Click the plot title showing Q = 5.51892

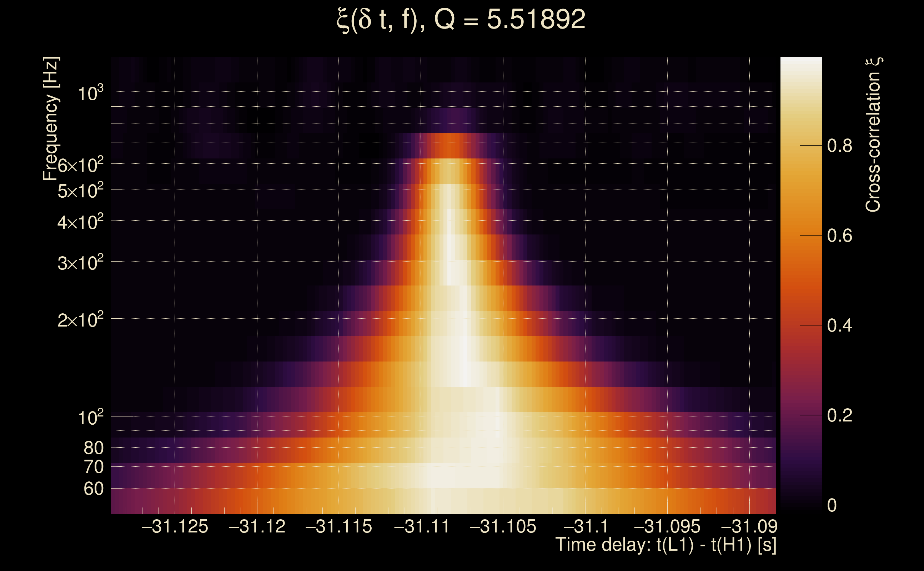pos(461,20)
